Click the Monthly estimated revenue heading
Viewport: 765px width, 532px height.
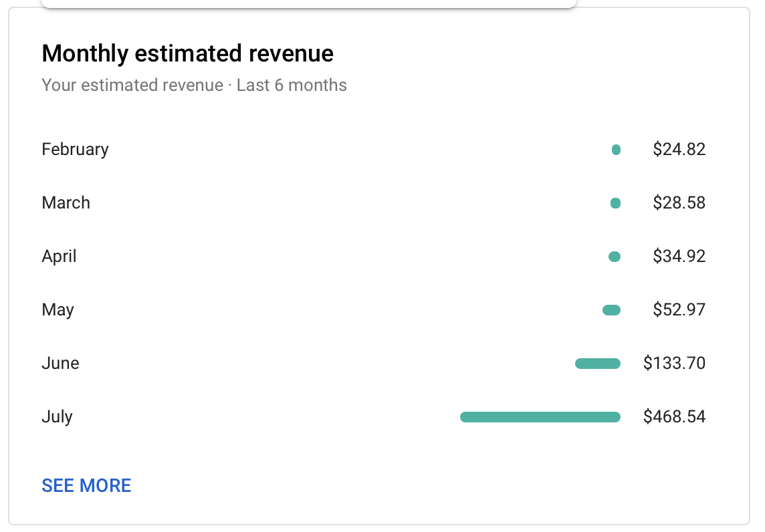point(187,53)
